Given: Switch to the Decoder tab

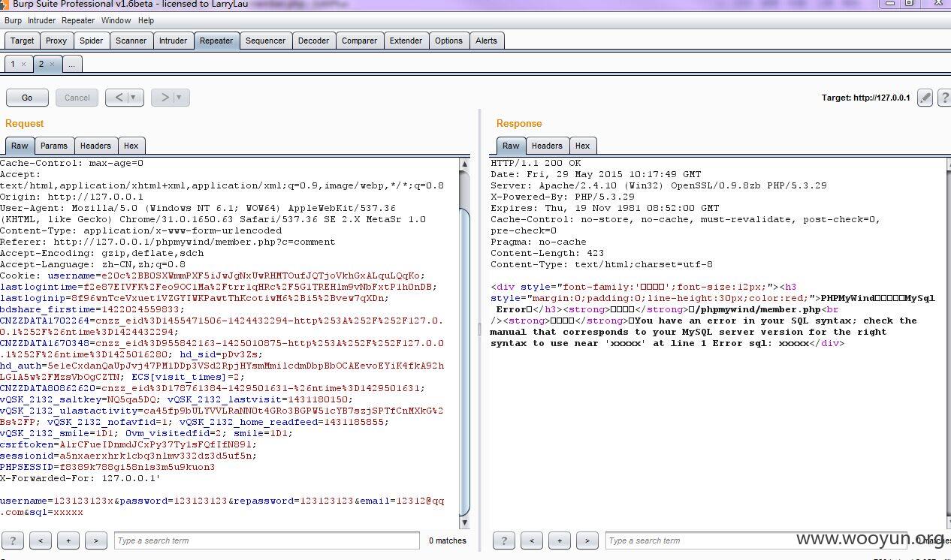Looking at the screenshot, I should (x=313, y=41).
